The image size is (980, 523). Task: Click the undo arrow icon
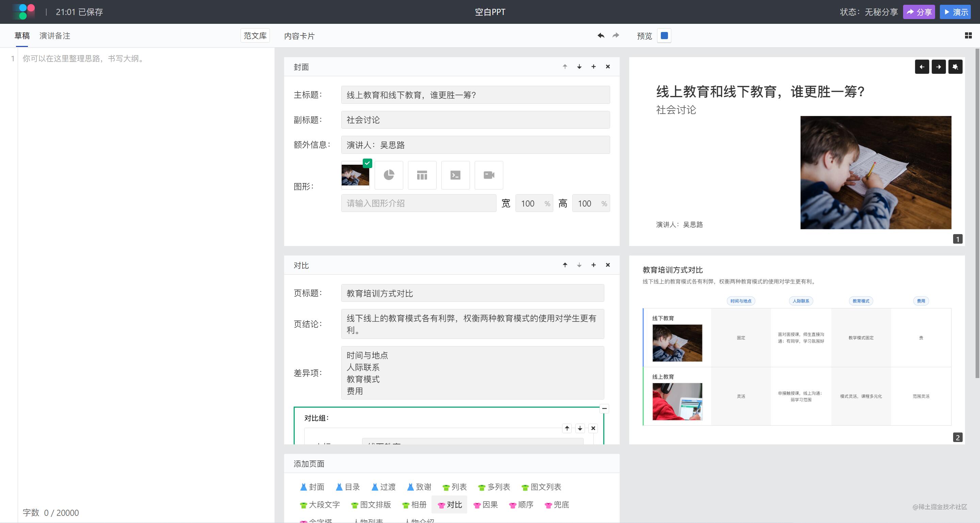coord(601,36)
